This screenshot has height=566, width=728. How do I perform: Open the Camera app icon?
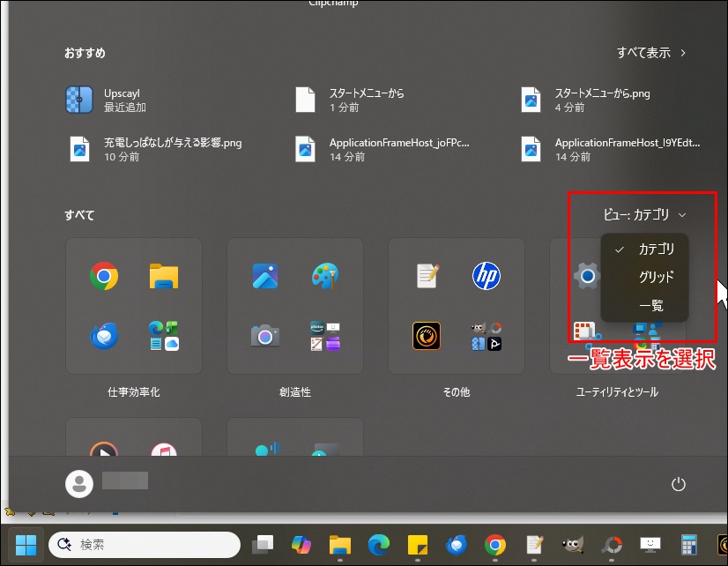click(265, 336)
